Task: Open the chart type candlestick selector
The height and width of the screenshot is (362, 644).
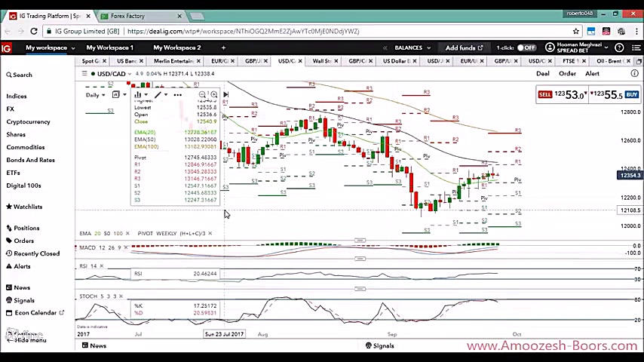Action: click(x=138, y=94)
